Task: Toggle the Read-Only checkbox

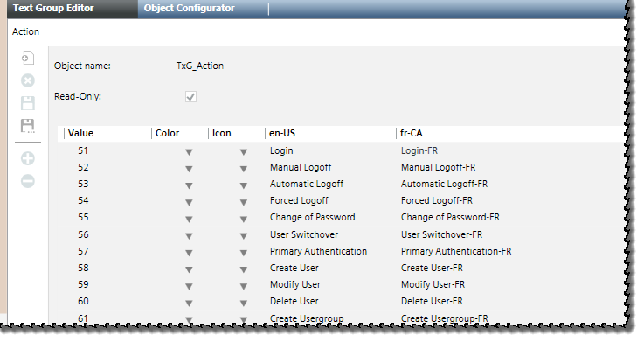Action: pos(190,97)
